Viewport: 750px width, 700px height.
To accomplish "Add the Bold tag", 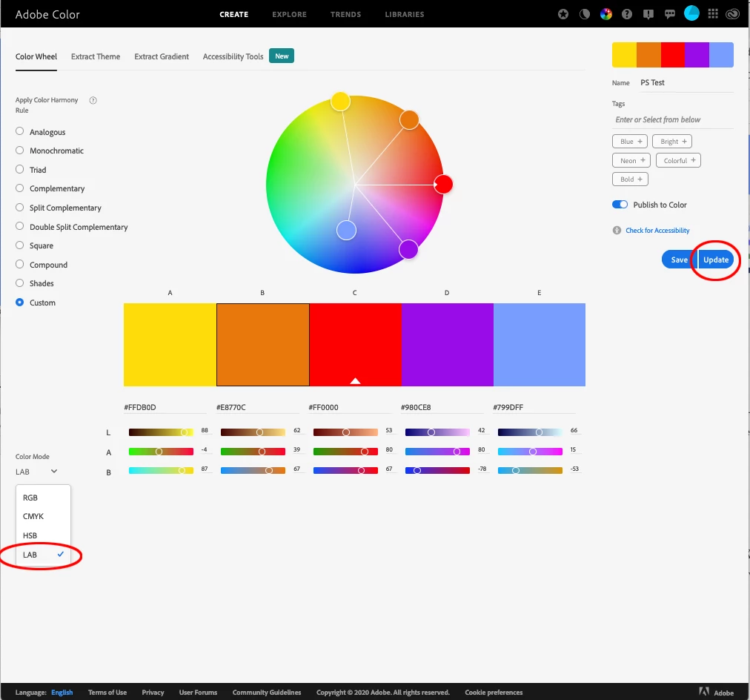I will pyautogui.click(x=631, y=179).
